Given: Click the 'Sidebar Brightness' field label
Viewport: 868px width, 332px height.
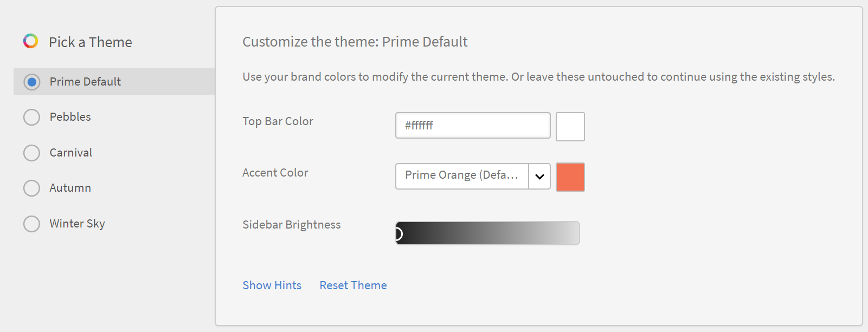Looking at the screenshot, I should click(x=292, y=225).
